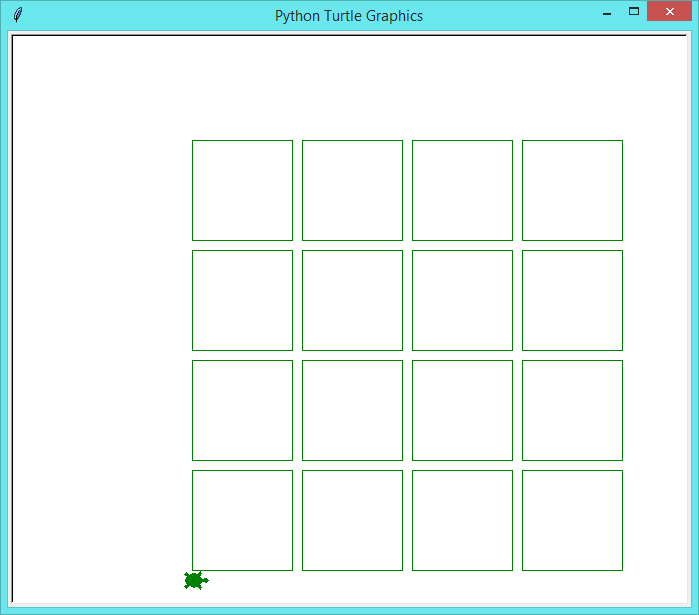
Task: Maximize the Python Turtle Graphics window
Action: 633,12
